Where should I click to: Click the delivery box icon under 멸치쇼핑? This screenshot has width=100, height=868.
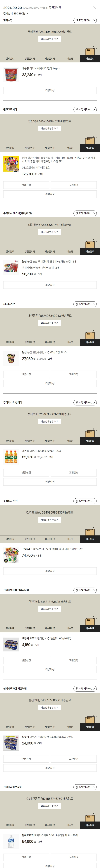(90, 51)
